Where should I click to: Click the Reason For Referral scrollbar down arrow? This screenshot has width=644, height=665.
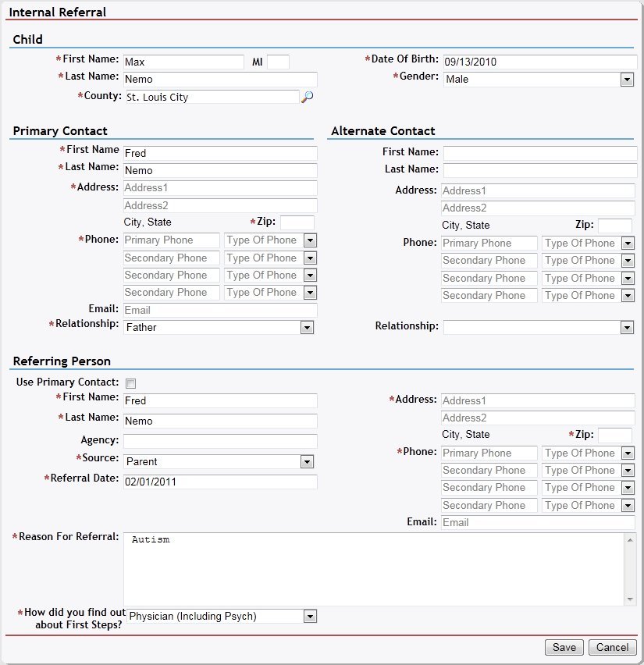coord(630,599)
